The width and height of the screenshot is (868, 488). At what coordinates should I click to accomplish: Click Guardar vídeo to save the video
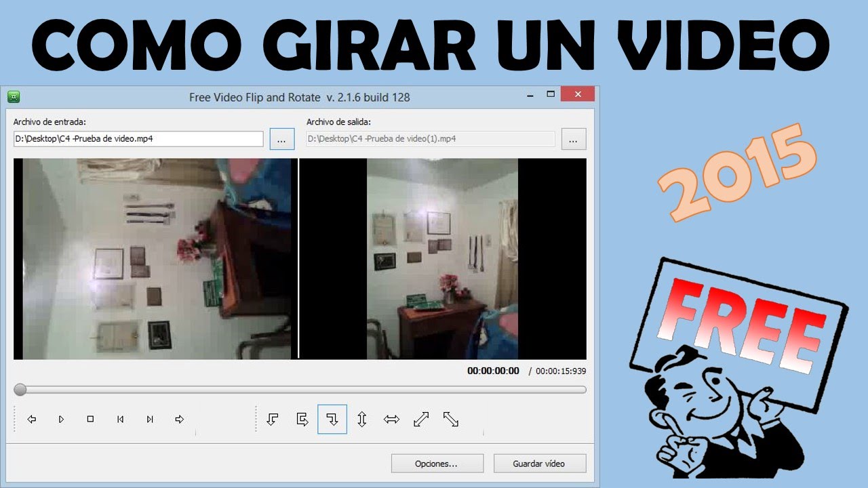[x=540, y=464]
